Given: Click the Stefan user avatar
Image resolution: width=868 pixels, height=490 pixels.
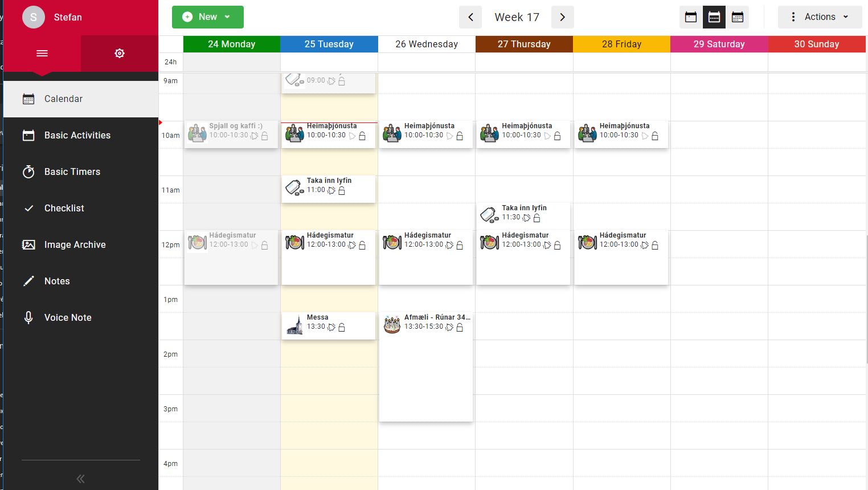Looking at the screenshot, I should (x=34, y=17).
